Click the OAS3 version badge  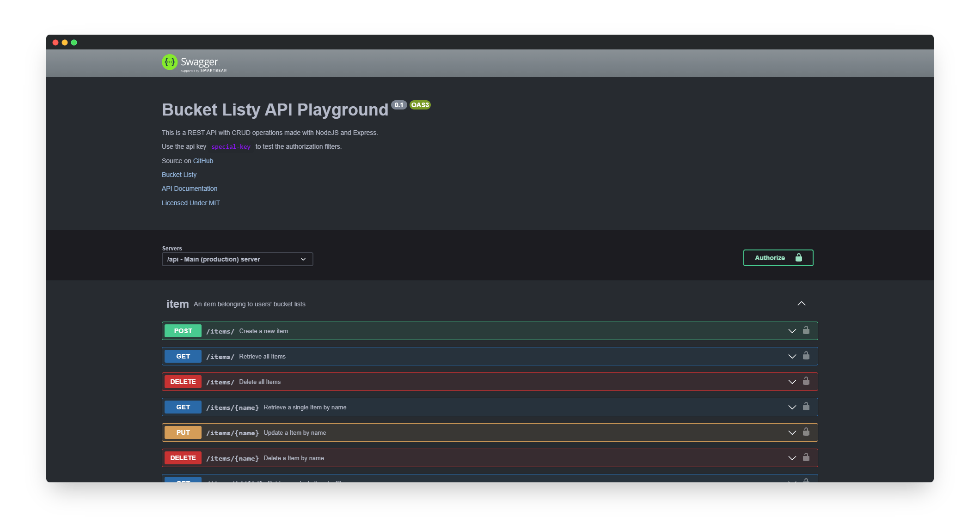click(420, 105)
